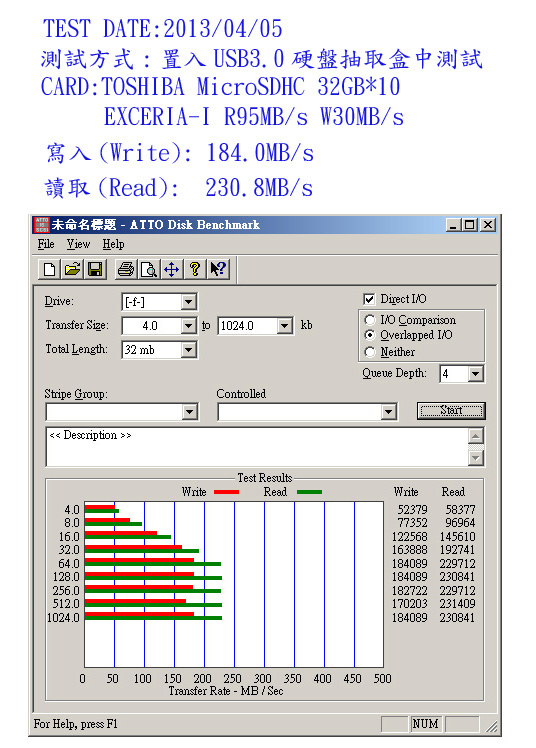Close the ATTO Disk Benchmark window
This screenshot has width=536, height=748.
[487, 225]
